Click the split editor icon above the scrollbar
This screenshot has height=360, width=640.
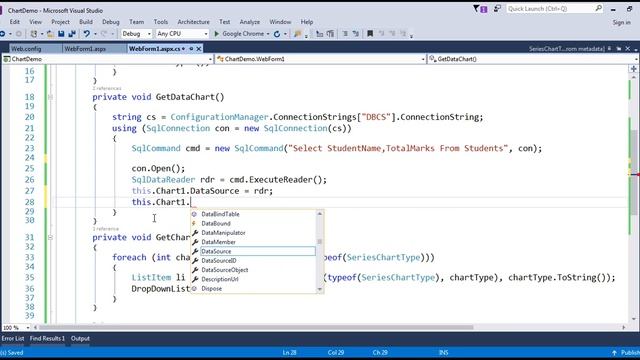633,69
